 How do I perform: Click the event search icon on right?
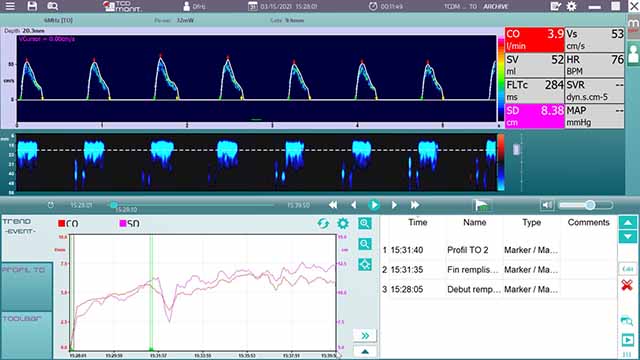pyautogui.click(x=627, y=321)
